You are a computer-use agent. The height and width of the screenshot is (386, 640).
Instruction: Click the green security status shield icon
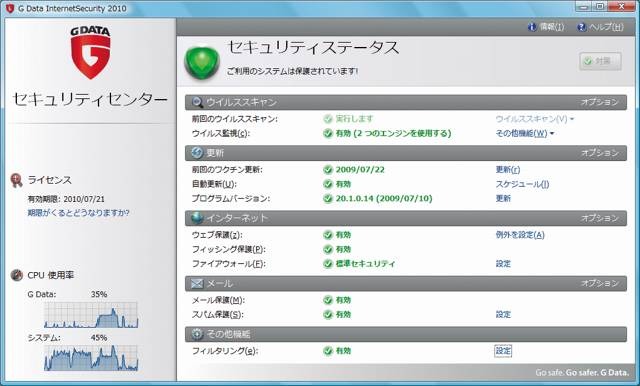coord(202,62)
